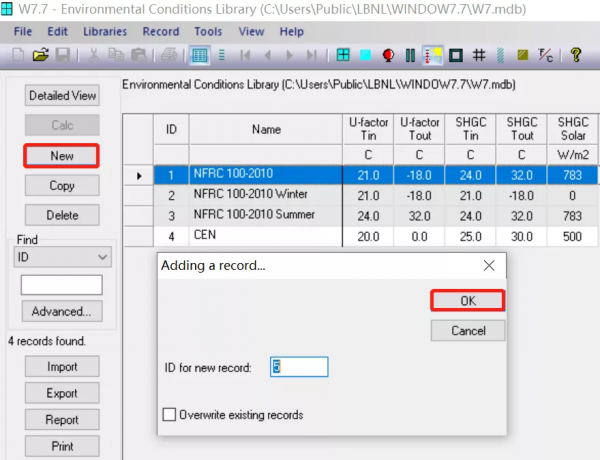600x460 pixels.
Task: Click the Detailed View button
Action: (x=62, y=95)
